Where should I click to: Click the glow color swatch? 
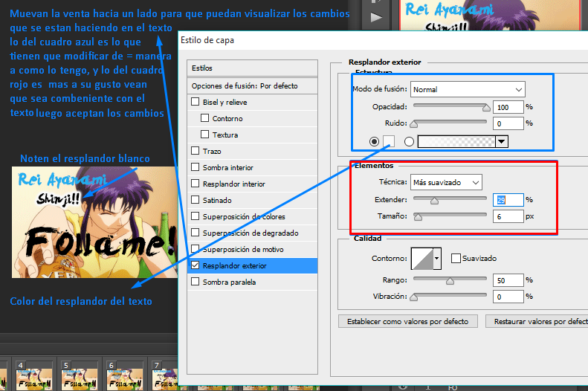(x=389, y=141)
